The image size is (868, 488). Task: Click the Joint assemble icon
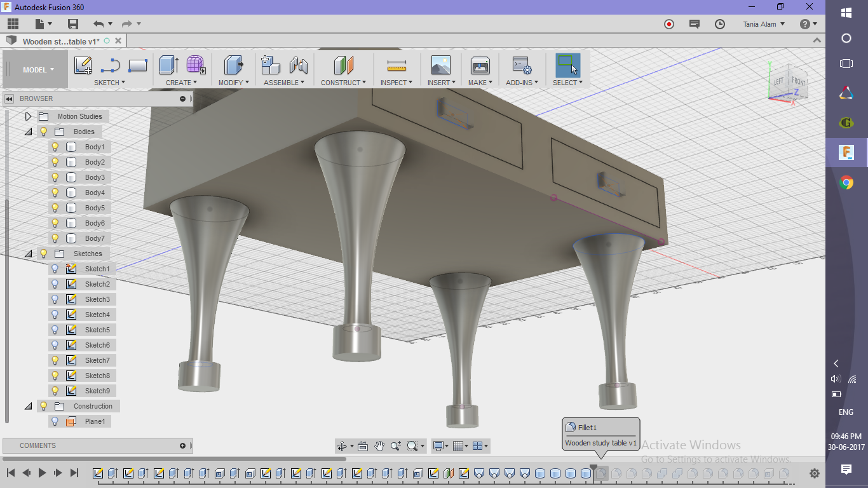(x=298, y=65)
